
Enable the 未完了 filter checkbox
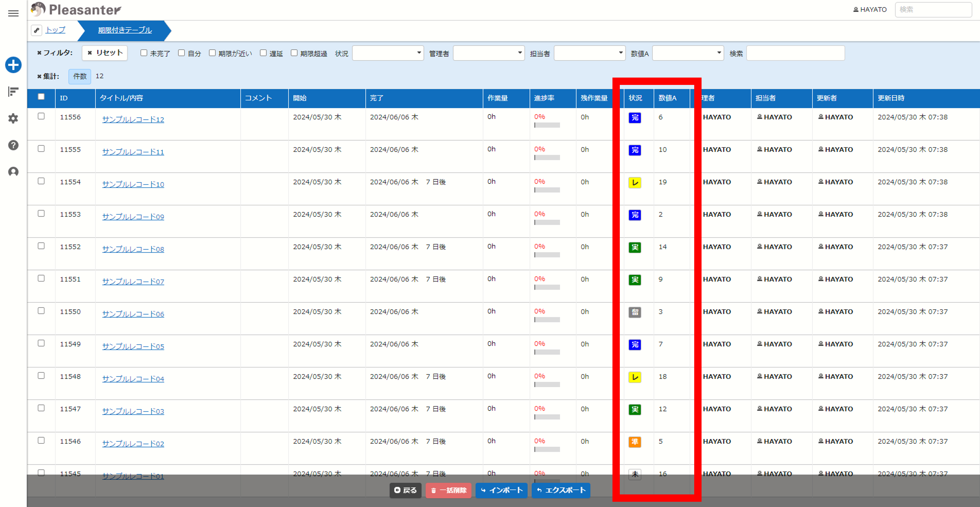coord(144,53)
